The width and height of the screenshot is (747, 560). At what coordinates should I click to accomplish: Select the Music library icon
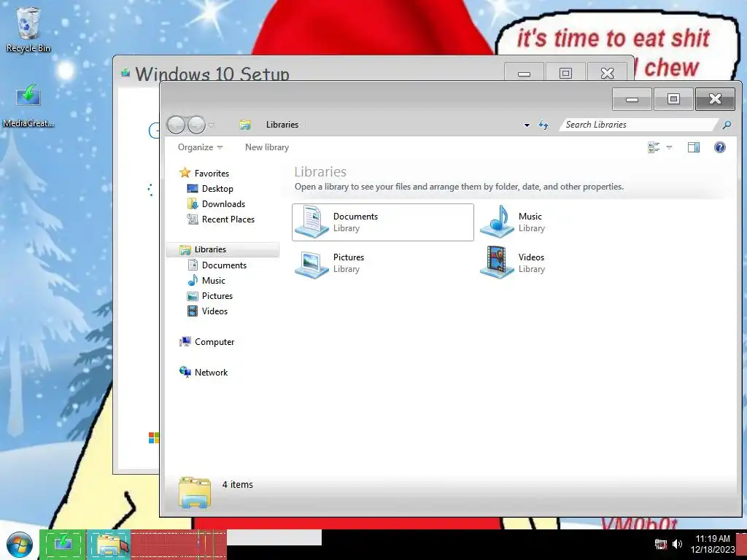497,222
